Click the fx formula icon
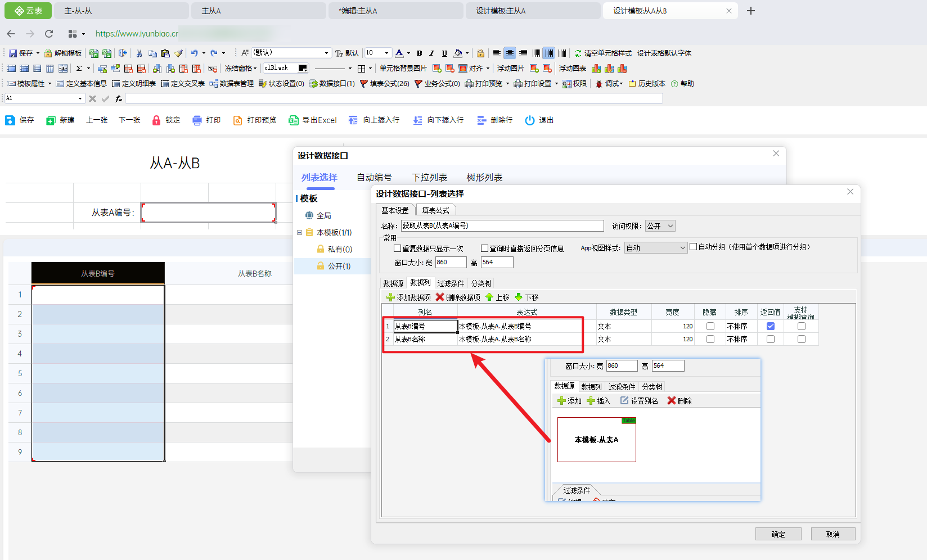927x560 pixels. 119,98
